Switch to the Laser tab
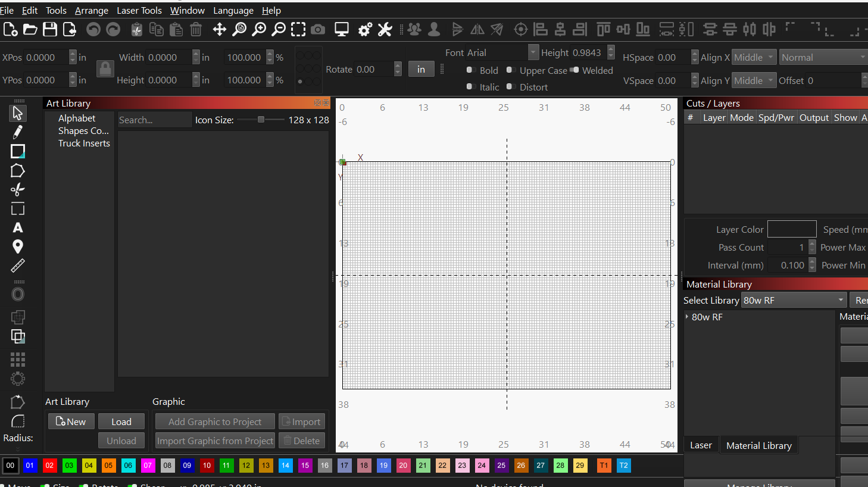The image size is (868, 487). (701, 445)
